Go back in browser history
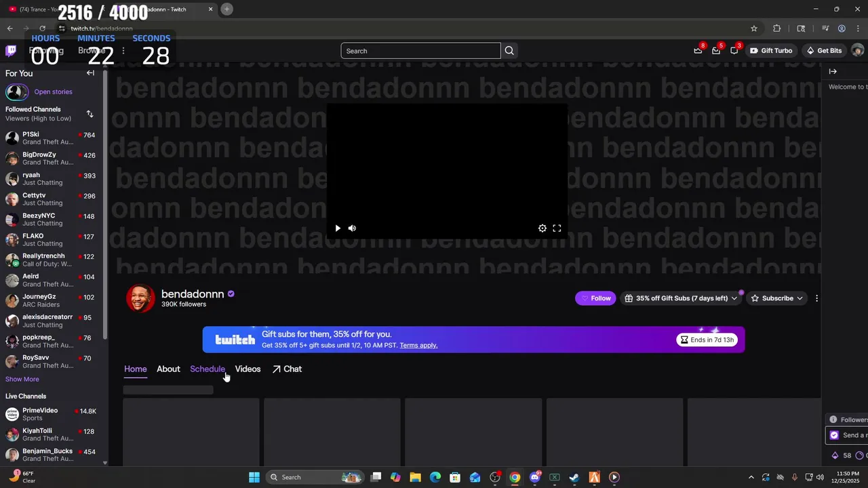 click(9, 28)
